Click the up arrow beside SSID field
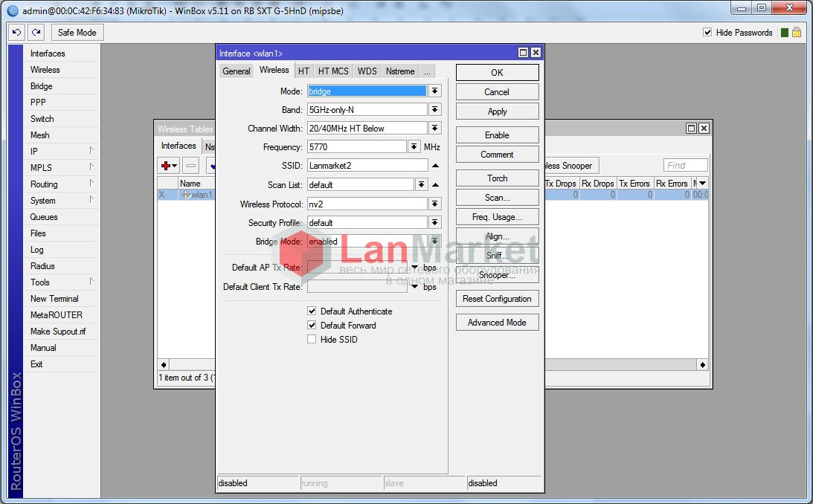The image size is (813, 504). (435, 166)
